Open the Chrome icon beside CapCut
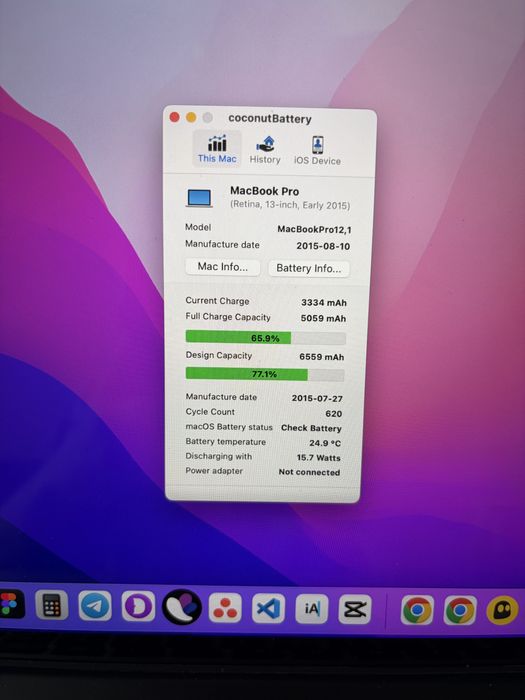The height and width of the screenshot is (700, 525). pos(417,609)
